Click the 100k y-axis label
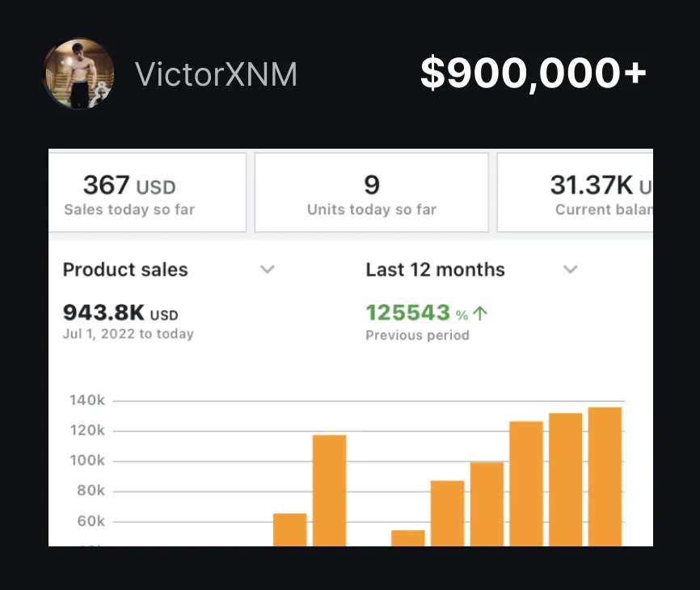700x590 pixels. coord(86,461)
